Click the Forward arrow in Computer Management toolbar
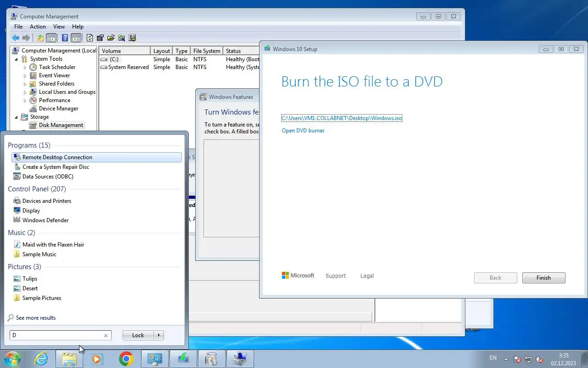Viewport: 588px width, 368px height. [x=26, y=38]
